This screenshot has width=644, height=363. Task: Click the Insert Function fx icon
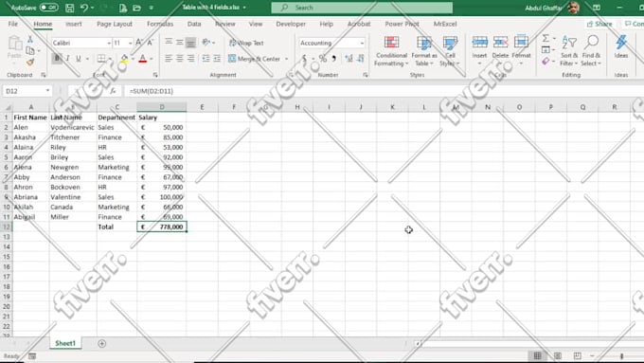click(113, 91)
